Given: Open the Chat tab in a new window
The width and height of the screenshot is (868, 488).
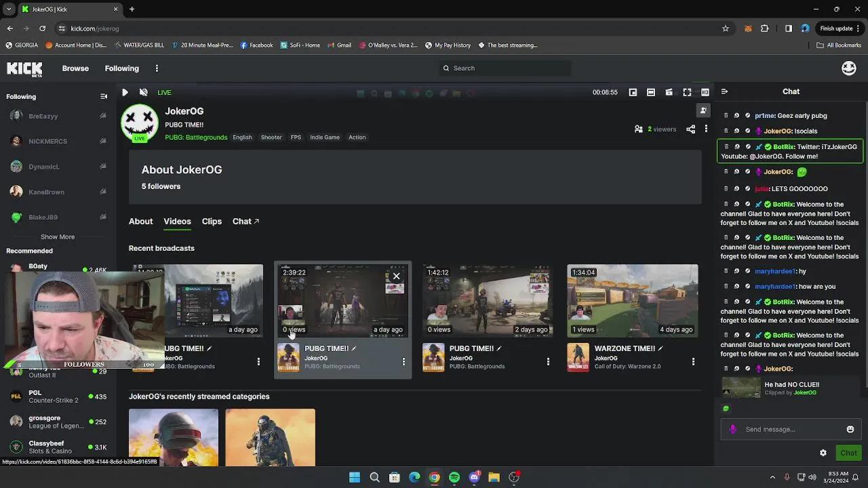Looking at the screenshot, I should pyautogui.click(x=245, y=221).
